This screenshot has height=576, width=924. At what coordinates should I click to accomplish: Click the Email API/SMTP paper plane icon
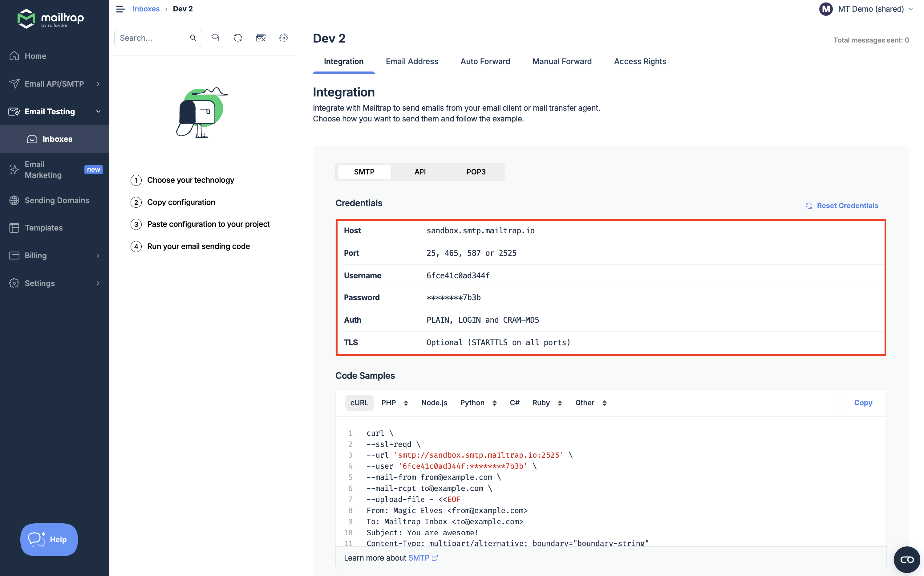tap(14, 84)
